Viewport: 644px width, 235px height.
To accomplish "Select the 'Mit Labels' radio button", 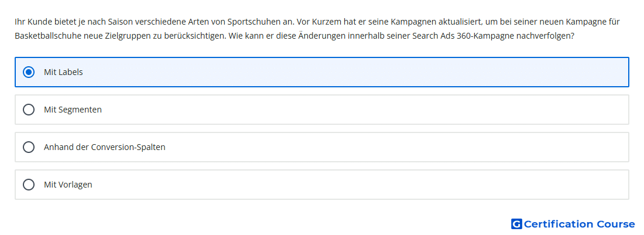I will tap(28, 72).
